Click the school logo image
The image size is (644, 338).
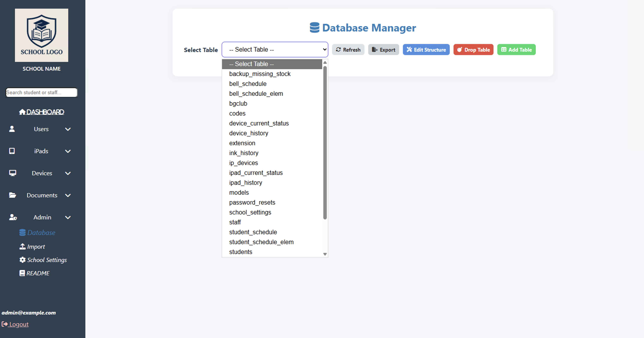pos(42,35)
